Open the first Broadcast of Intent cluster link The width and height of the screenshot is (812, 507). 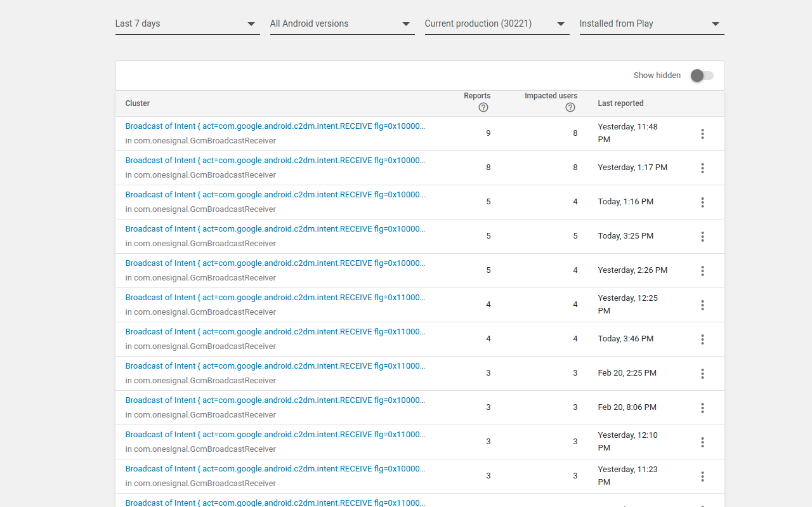pos(275,126)
